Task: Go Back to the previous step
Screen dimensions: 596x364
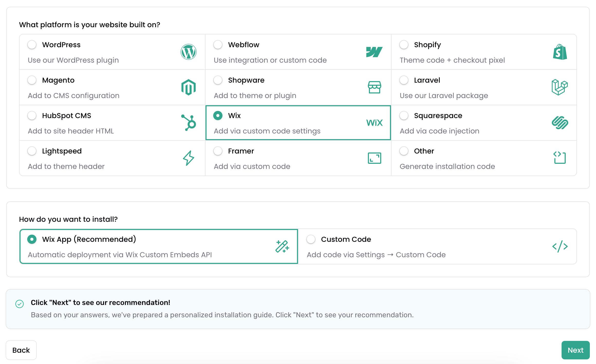Action: pos(21,350)
